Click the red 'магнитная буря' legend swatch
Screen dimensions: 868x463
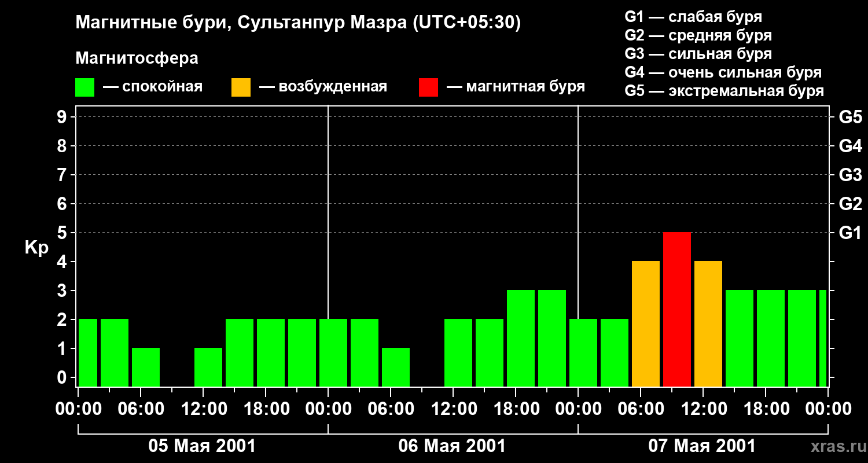coord(428,87)
